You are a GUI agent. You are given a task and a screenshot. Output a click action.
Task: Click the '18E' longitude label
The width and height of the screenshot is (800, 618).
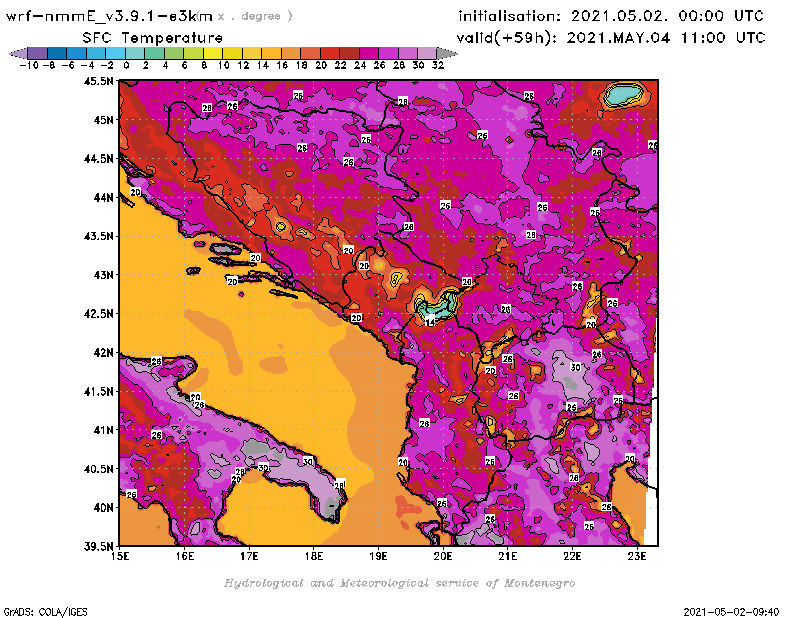(x=314, y=556)
